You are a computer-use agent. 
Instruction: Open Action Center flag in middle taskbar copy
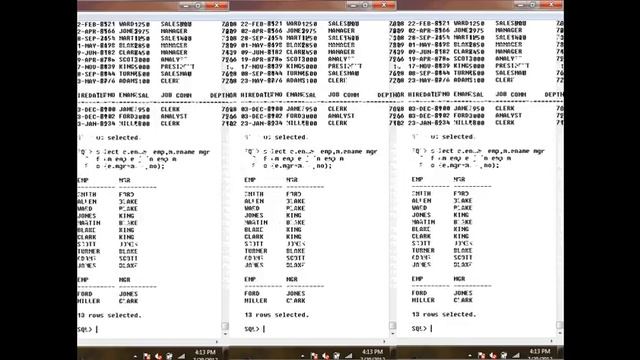[x=314, y=356]
